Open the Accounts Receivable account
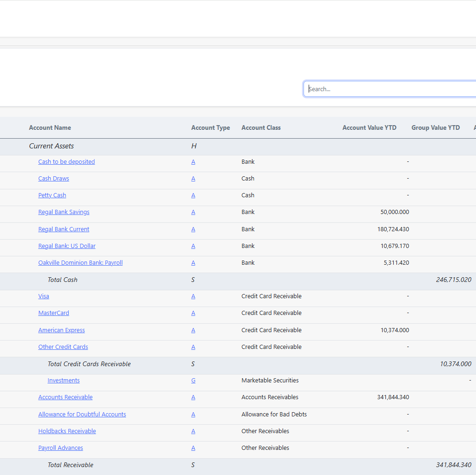This screenshot has width=476, height=475. click(65, 397)
